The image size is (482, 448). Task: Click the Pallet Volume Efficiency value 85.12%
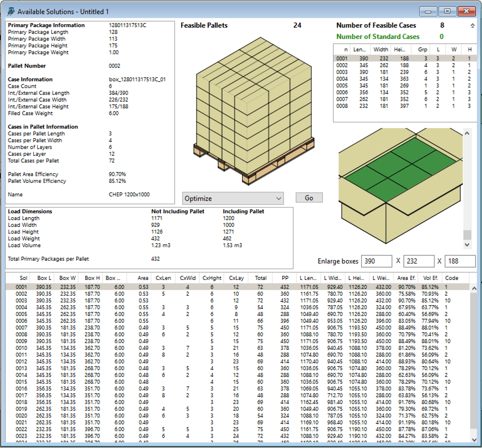(117, 181)
